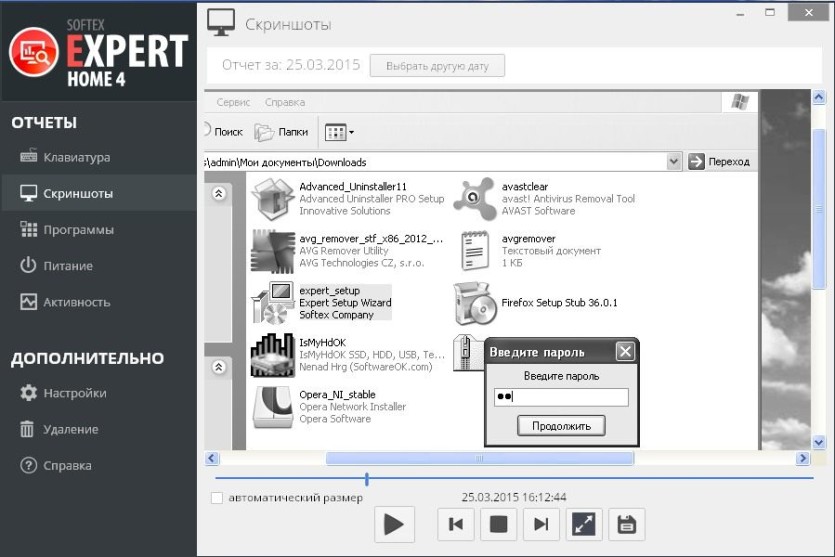Enable the автоматический размер checkbox
The height and width of the screenshot is (557, 835).
click(x=217, y=498)
